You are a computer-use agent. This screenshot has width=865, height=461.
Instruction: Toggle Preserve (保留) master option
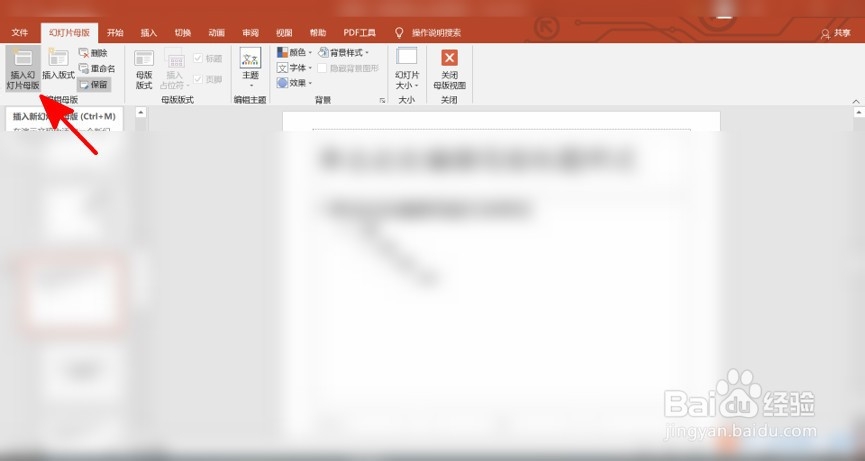point(94,85)
